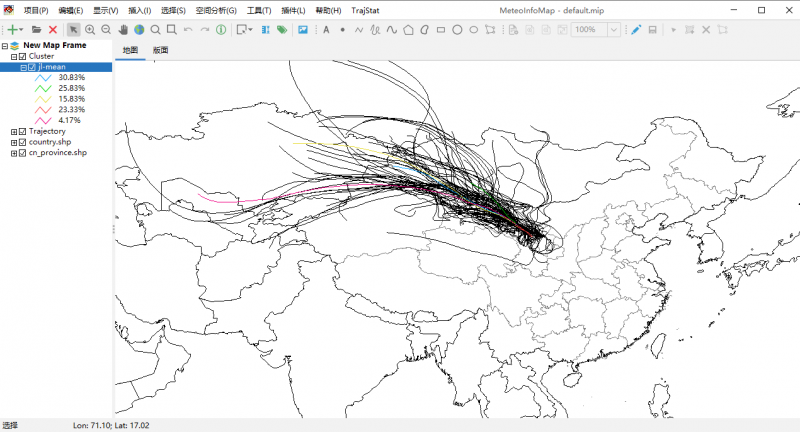Open the TrajStat menu
Image resolution: width=800 pixels, height=432 pixels.
pyautogui.click(x=366, y=10)
